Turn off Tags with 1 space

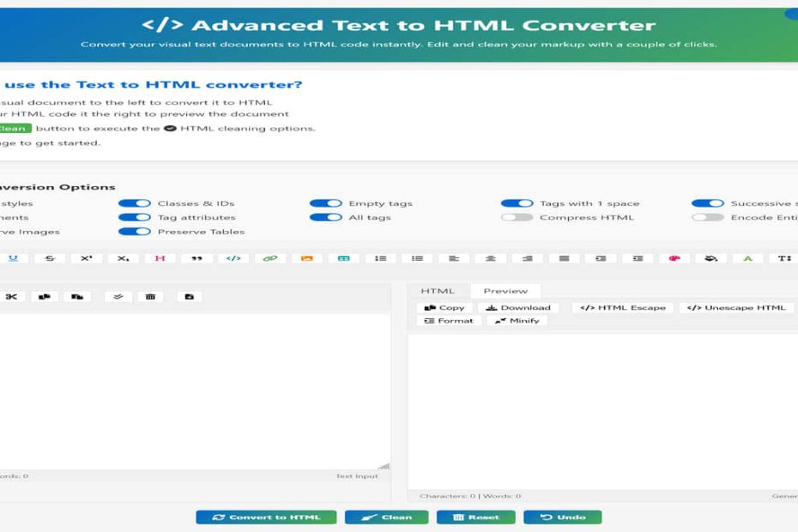click(x=517, y=203)
